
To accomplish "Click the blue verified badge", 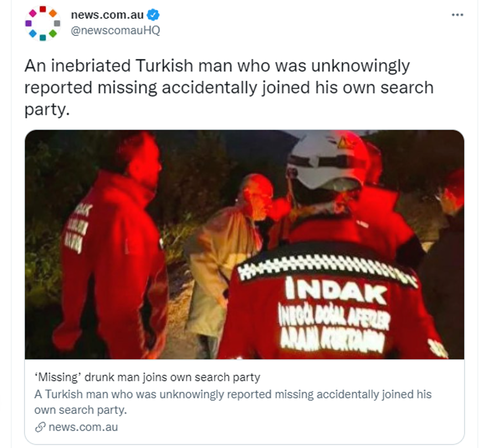I will tap(153, 14).
